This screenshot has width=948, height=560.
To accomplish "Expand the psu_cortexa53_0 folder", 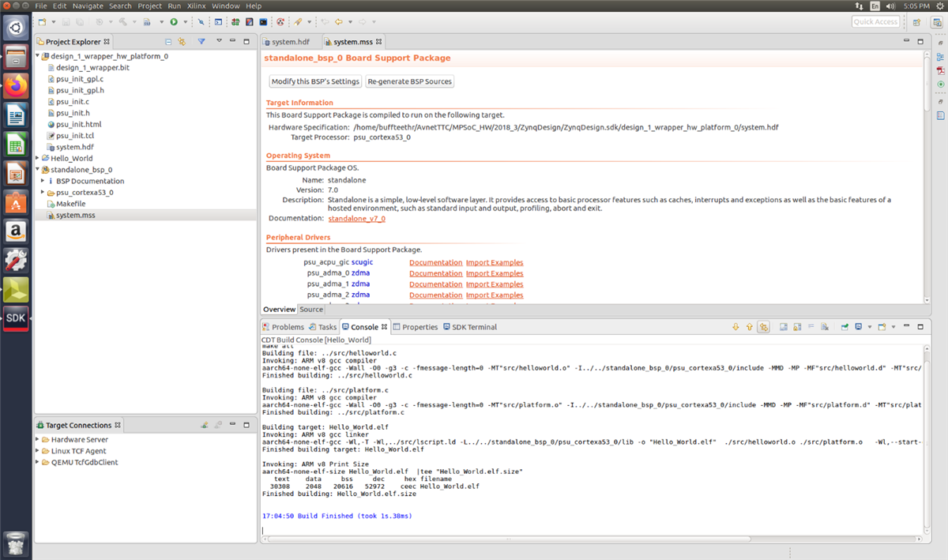I will (x=43, y=192).
